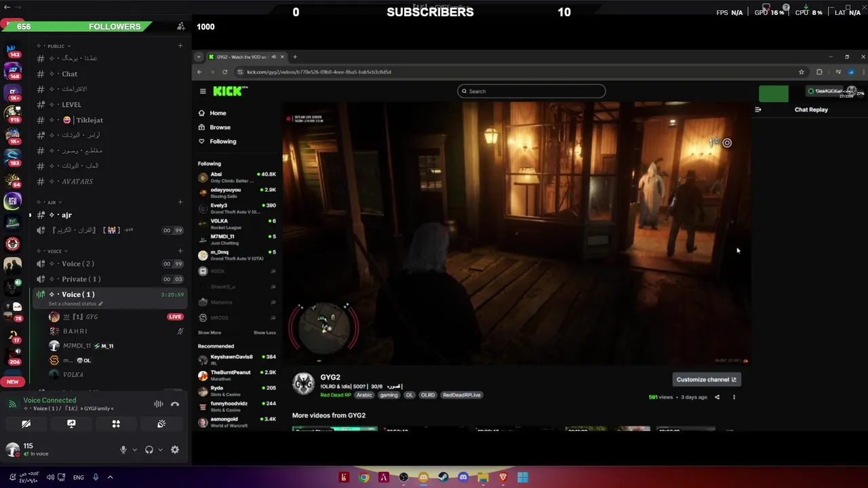Join the Voice ( 2 ) channel

pos(108,264)
